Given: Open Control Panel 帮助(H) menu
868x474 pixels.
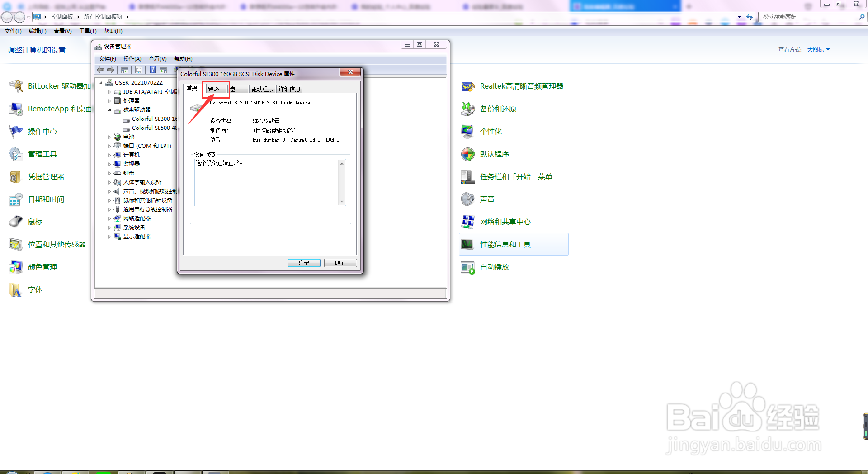Looking at the screenshot, I should (113, 31).
